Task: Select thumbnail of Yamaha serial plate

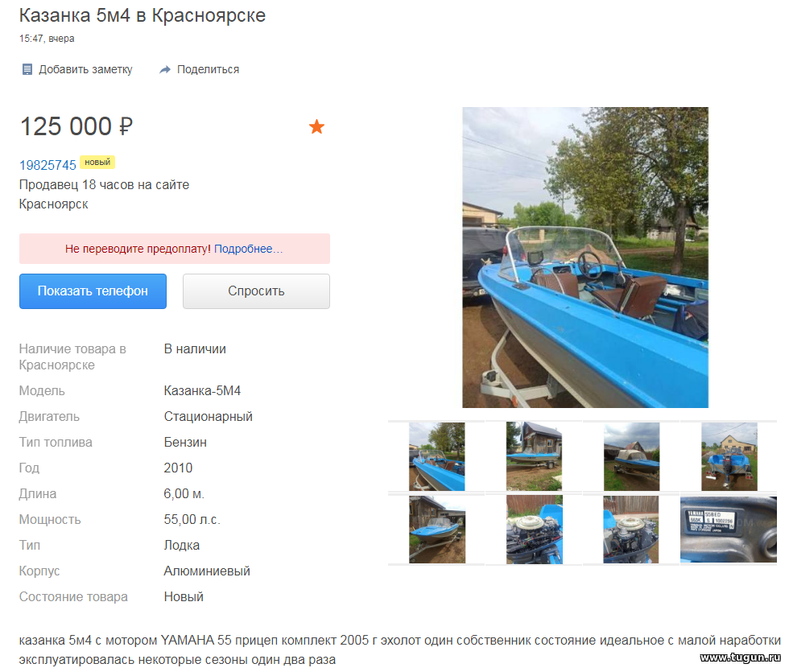Action: [728, 530]
